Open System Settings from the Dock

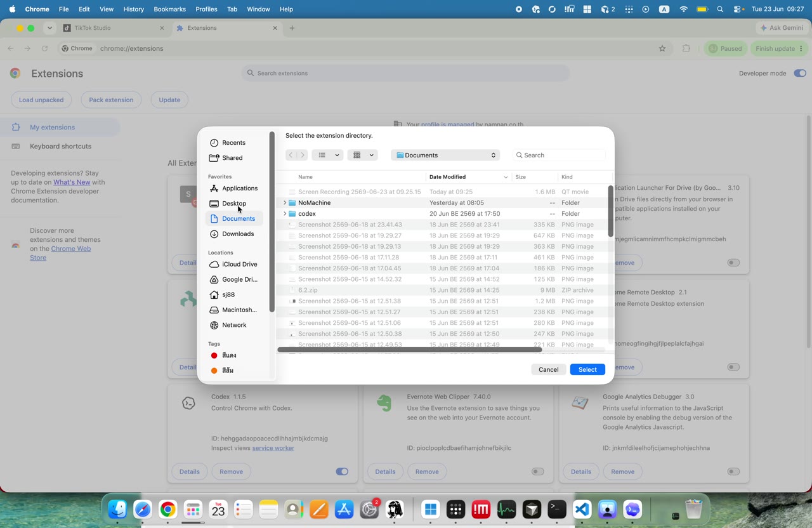[x=369, y=509]
